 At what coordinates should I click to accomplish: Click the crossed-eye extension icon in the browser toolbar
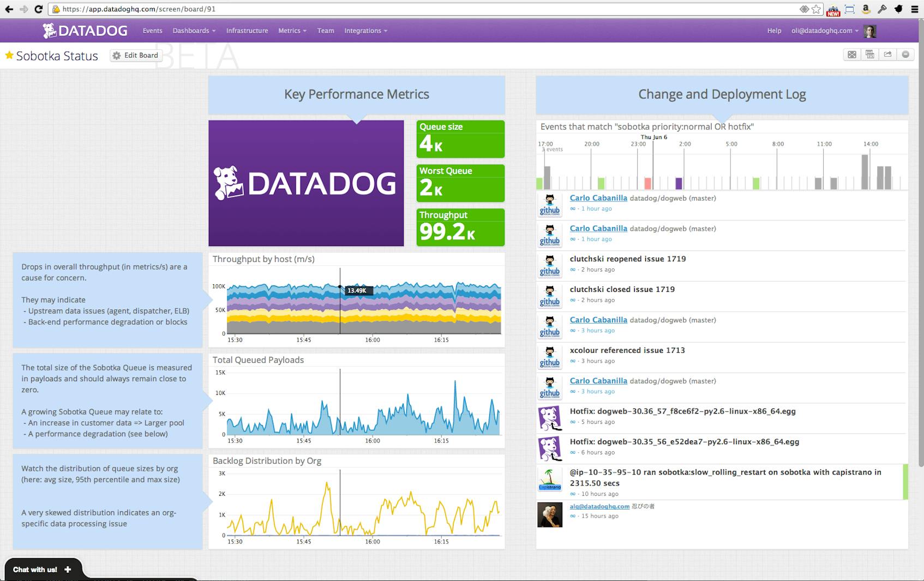803,9
